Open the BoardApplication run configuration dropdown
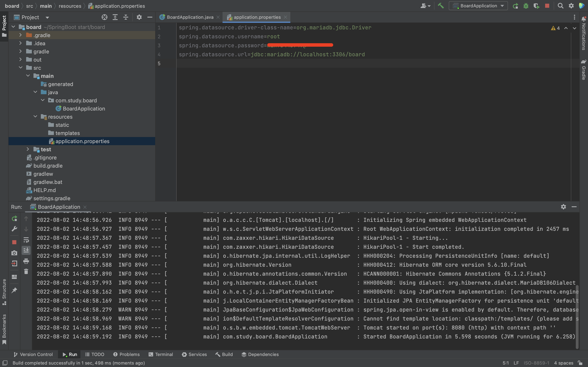This screenshot has height=367, width=588. [x=478, y=6]
